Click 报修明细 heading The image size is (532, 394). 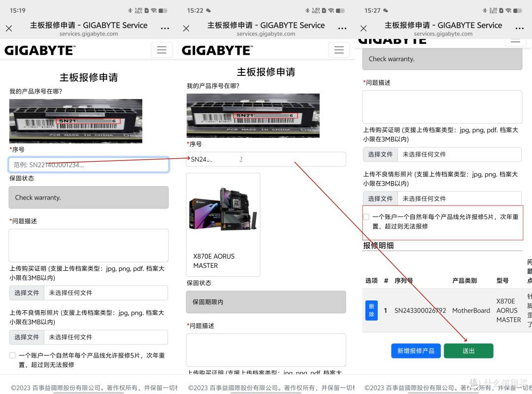(x=378, y=245)
